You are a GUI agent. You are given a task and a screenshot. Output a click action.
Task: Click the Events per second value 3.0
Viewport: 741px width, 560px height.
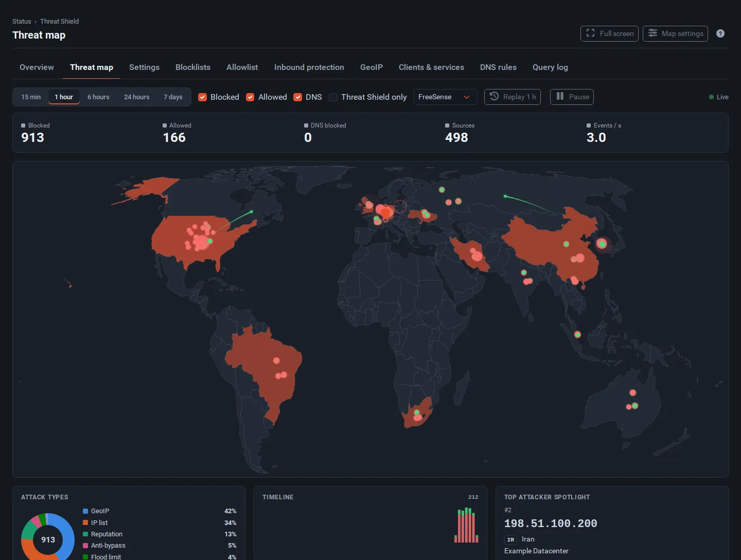tap(596, 138)
